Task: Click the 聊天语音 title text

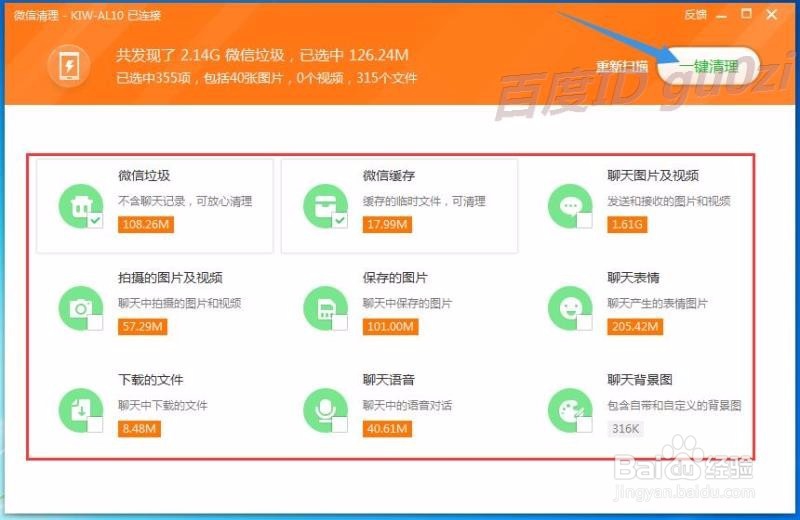Action: [389, 380]
